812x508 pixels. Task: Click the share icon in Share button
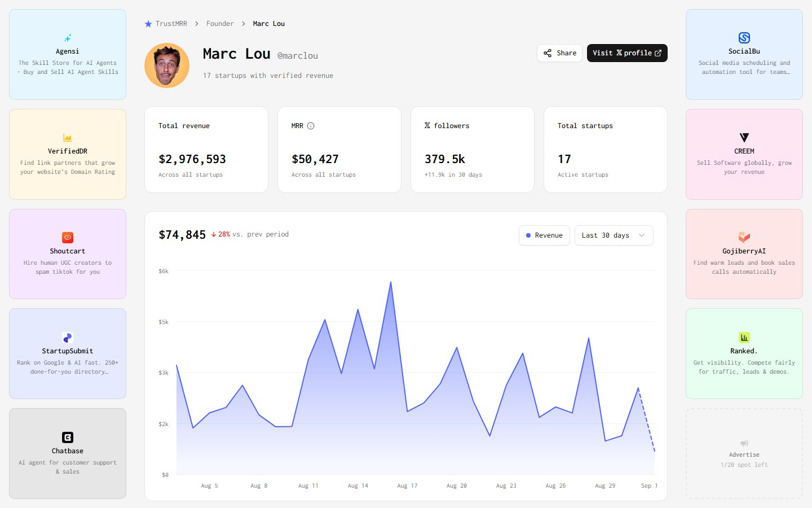[548, 53]
